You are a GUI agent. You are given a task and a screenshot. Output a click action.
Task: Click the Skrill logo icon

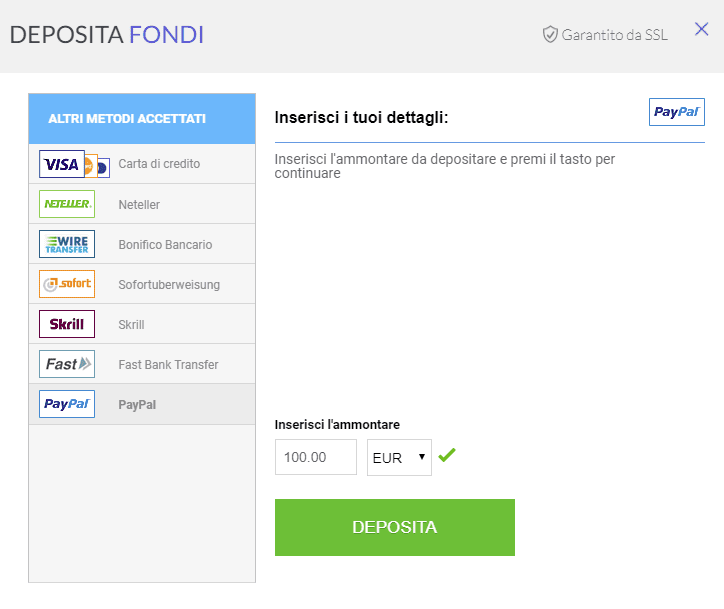(x=67, y=324)
